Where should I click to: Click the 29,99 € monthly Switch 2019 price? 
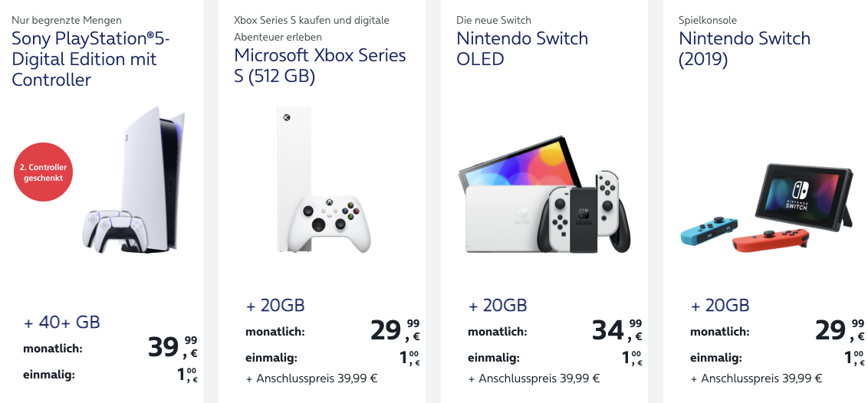pos(840,330)
